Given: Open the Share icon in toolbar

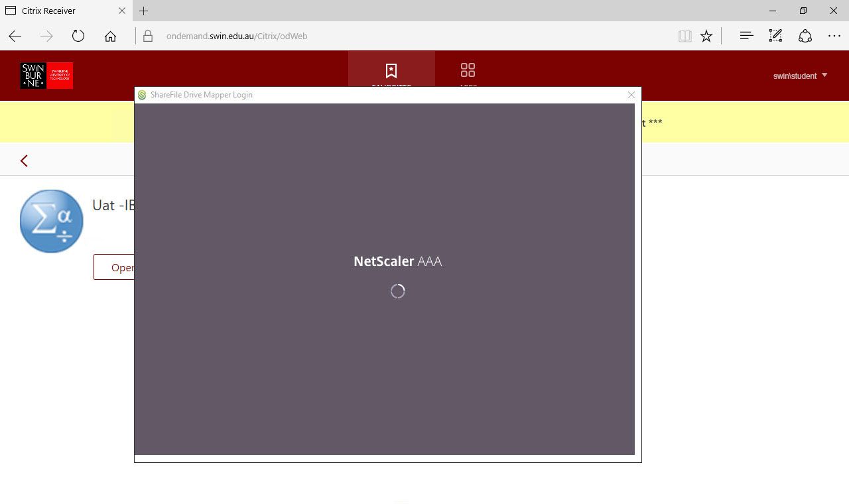Looking at the screenshot, I should click(x=805, y=36).
